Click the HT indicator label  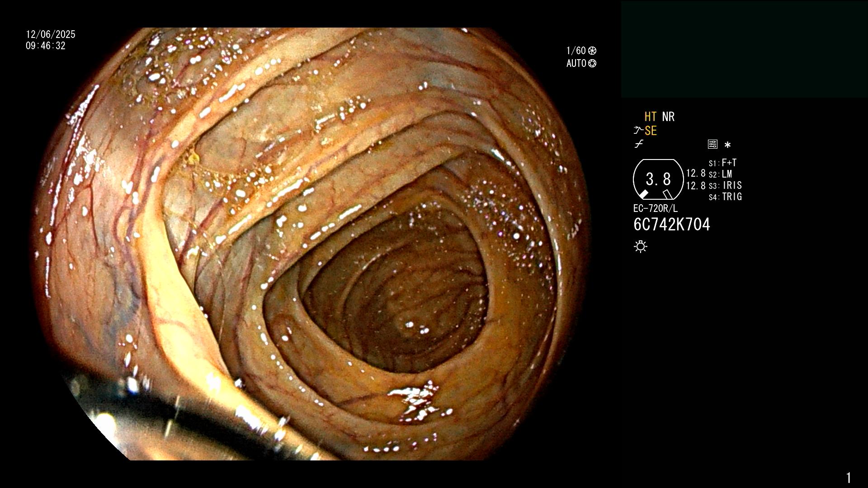tap(651, 117)
